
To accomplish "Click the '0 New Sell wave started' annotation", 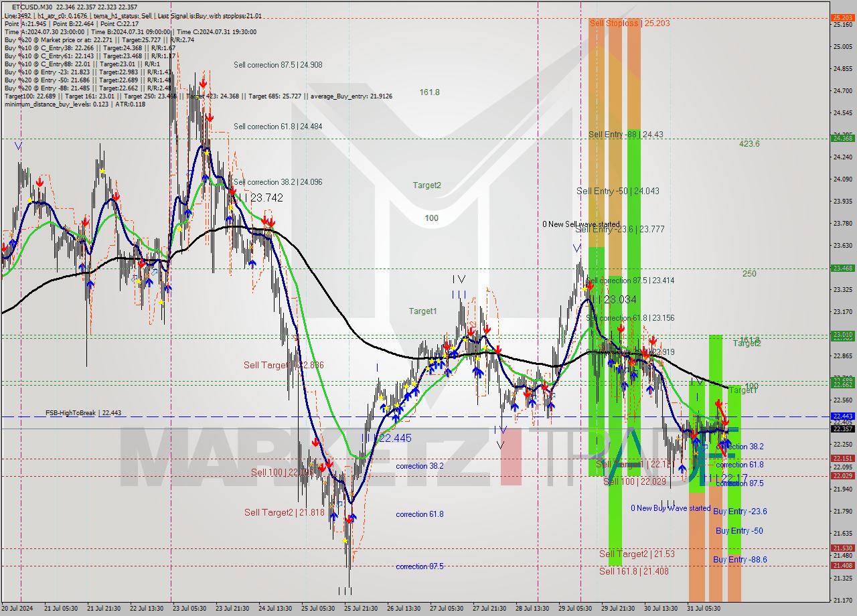I will click(581, 224).
